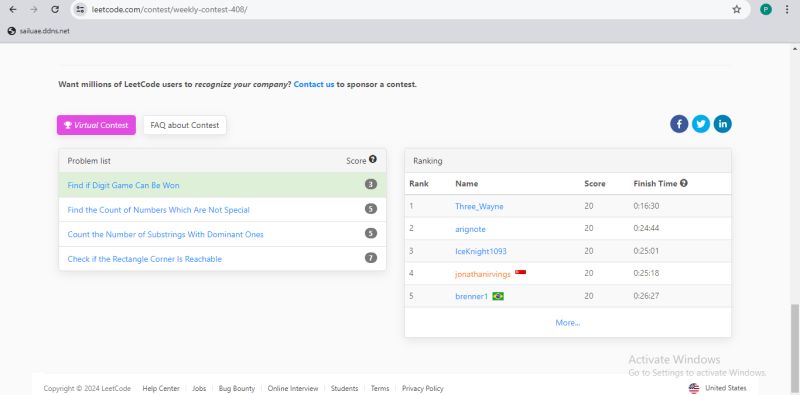The height and width of the screenshot is (395, 800).
Task: Open the site information icon in address bar
Action: coord(80,9)
